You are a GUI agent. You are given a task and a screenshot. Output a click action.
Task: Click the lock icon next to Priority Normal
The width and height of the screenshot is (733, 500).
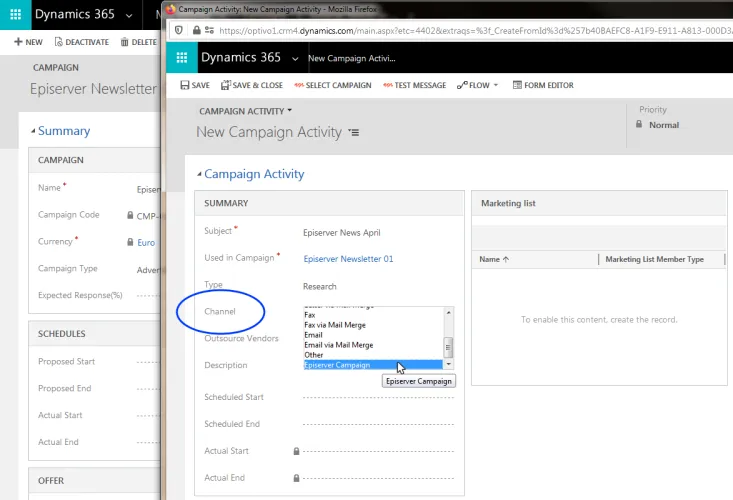639,124
